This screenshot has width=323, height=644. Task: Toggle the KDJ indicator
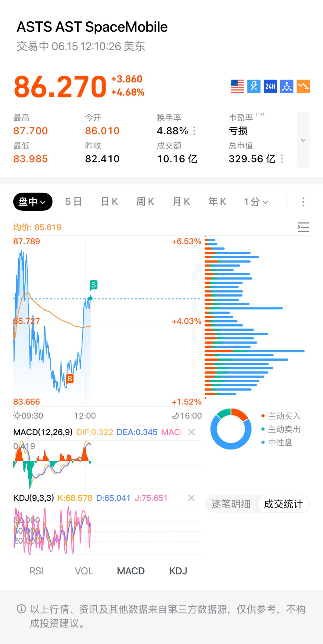point(178,571)
